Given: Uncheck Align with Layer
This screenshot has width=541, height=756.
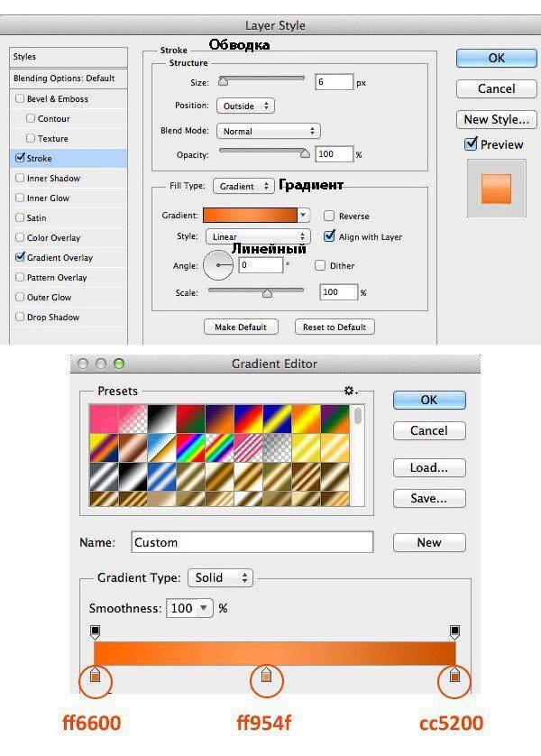Looking at the screenshot, I should click(x=329, y=236).
